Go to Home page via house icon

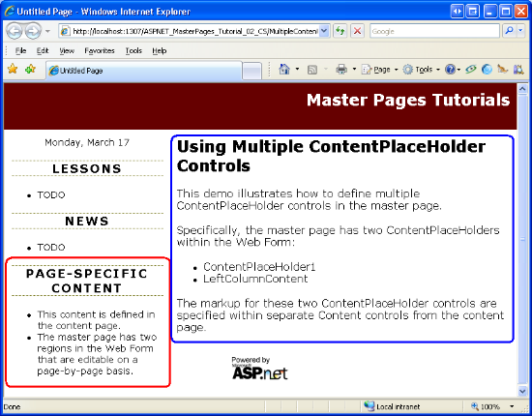(284, 70)
